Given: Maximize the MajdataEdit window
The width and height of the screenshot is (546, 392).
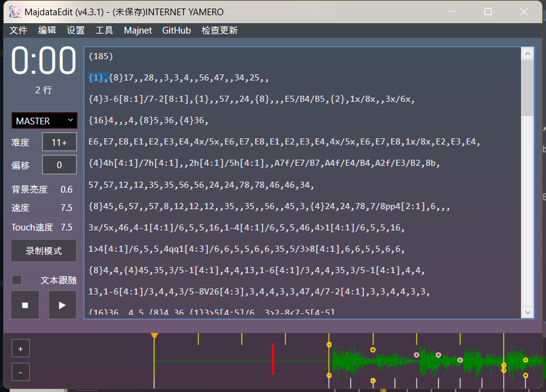Looking at the screenshot, I should point(488,12).
